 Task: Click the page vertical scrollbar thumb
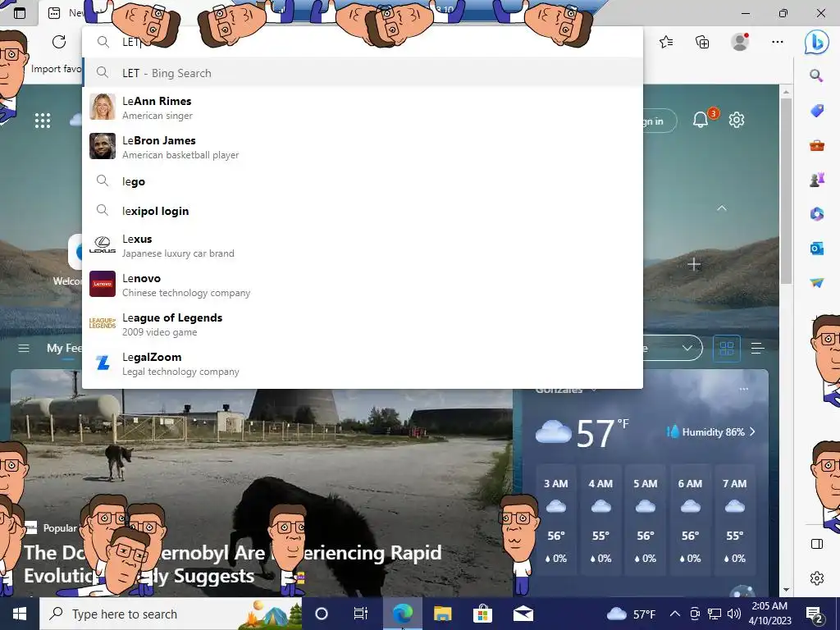click(786, 190)
